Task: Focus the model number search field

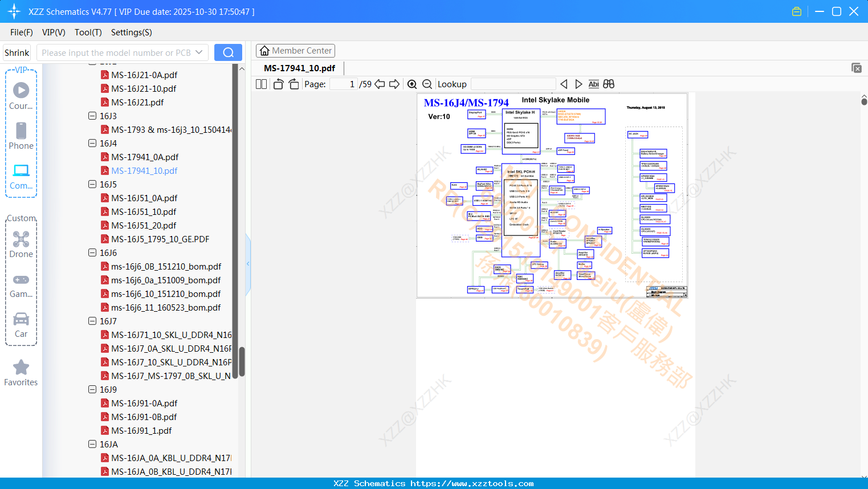Action: pyautogui.click(x=116, y=52)
